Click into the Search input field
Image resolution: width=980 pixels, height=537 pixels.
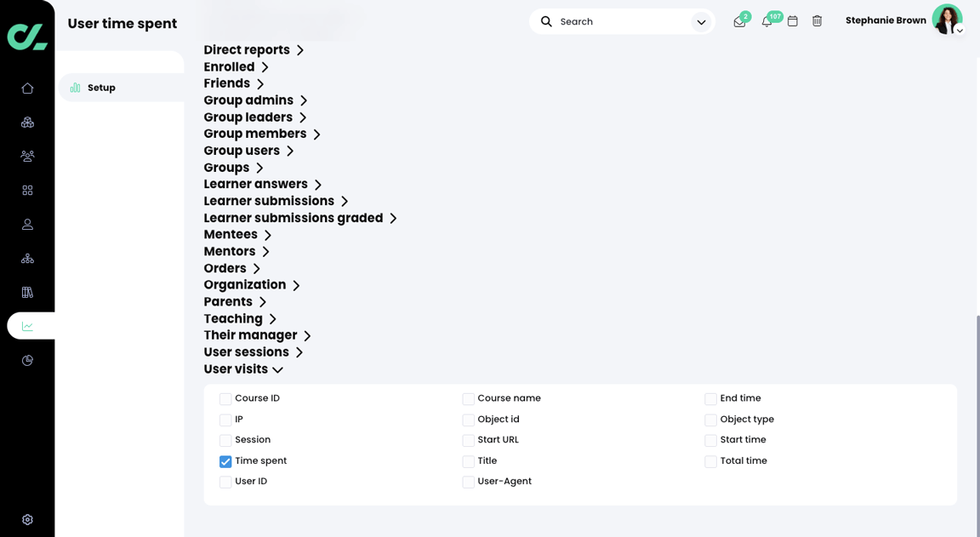click(x=622, y=21)
